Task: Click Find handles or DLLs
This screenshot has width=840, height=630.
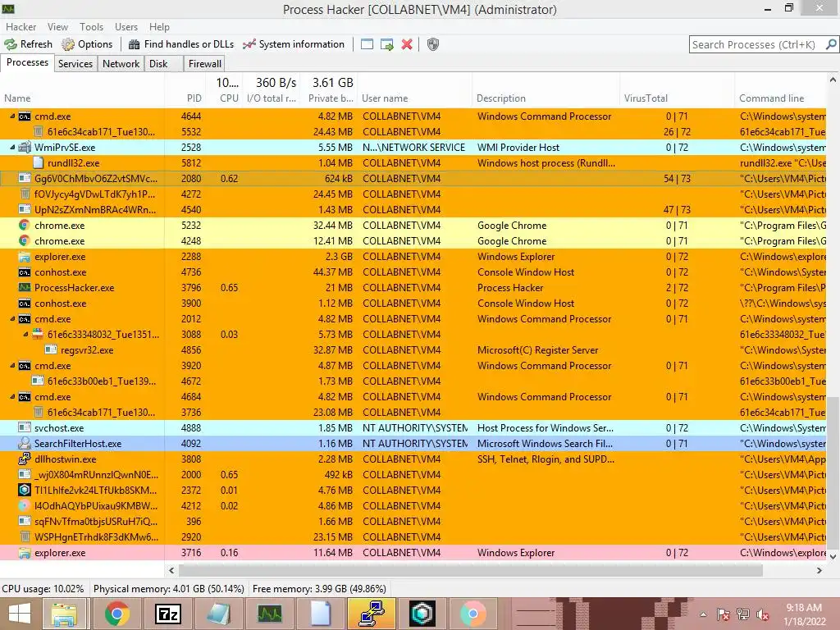Action: pyautogui.click(x=181, y=44)
